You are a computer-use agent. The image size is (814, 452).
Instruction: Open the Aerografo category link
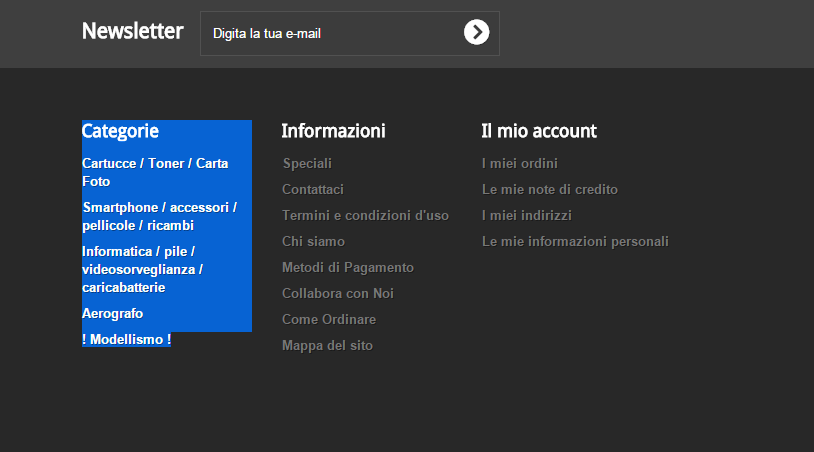[113, 313]
